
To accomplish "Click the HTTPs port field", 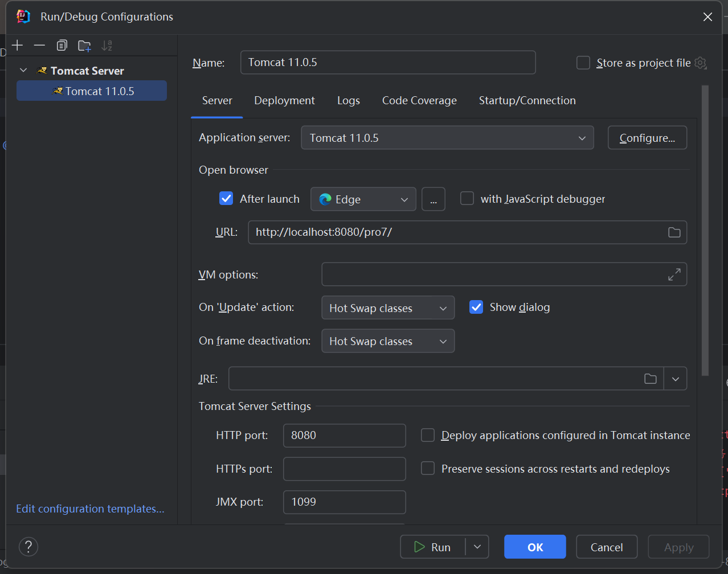I will pos(345,469).
